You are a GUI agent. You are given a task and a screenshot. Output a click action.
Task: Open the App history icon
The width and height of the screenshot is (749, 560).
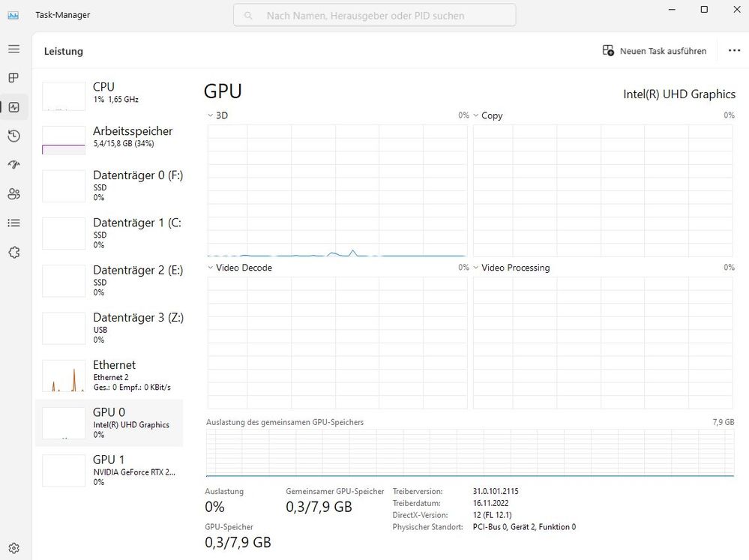[x=13, y=136]
